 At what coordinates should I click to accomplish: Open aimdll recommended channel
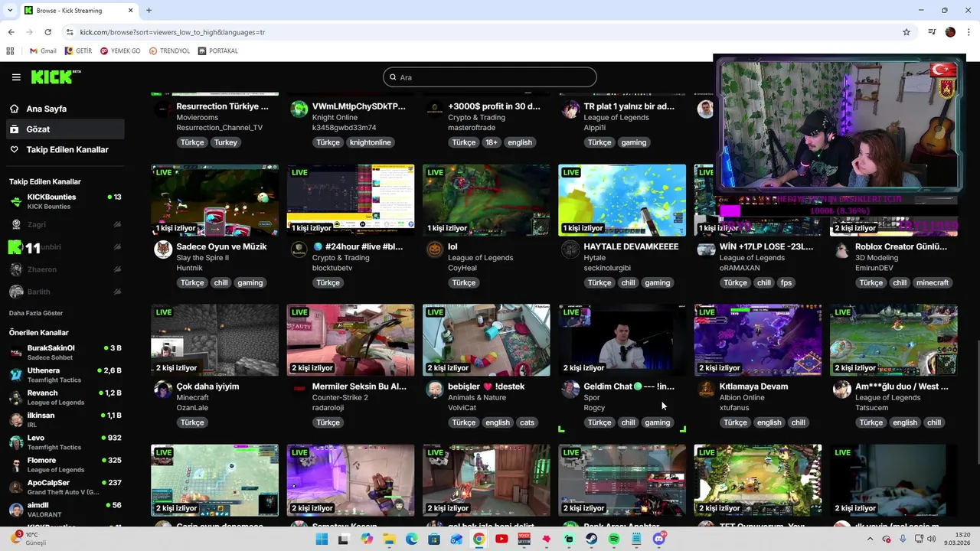tap(65, 510)
